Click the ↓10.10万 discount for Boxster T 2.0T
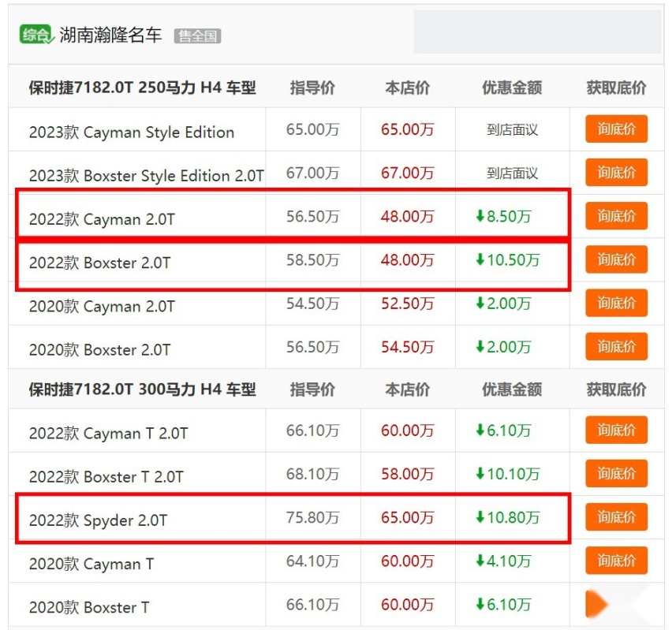Viewport: 672px width, 630px height. pos(508,474)
